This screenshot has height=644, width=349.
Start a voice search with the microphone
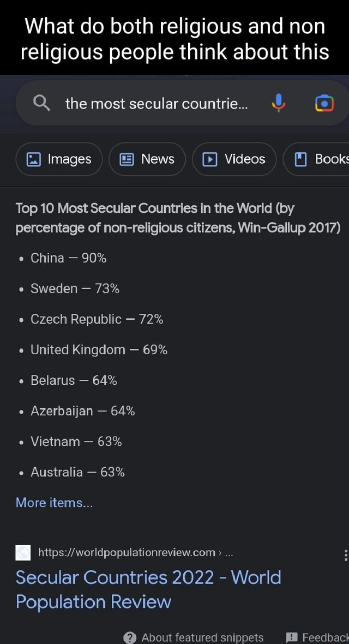click(x=279, y=104)
